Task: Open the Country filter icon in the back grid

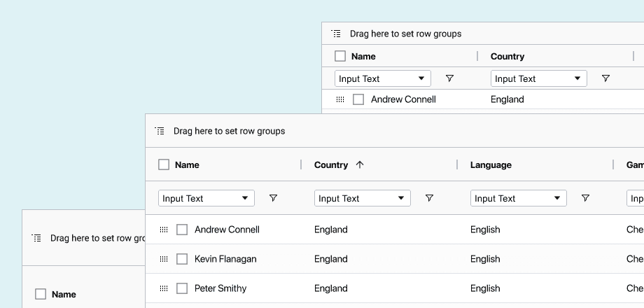Action: [x=605, y=78]
